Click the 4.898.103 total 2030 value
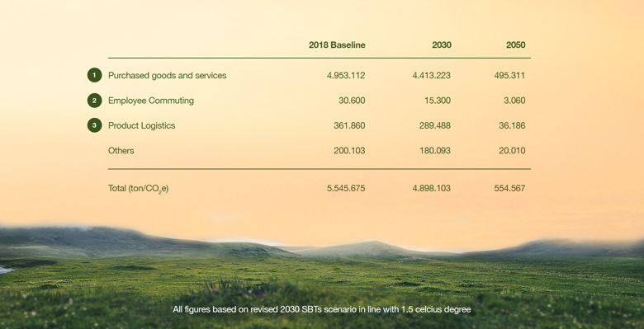The height and width of the screenshot is (329, 644). coord(431,188)
